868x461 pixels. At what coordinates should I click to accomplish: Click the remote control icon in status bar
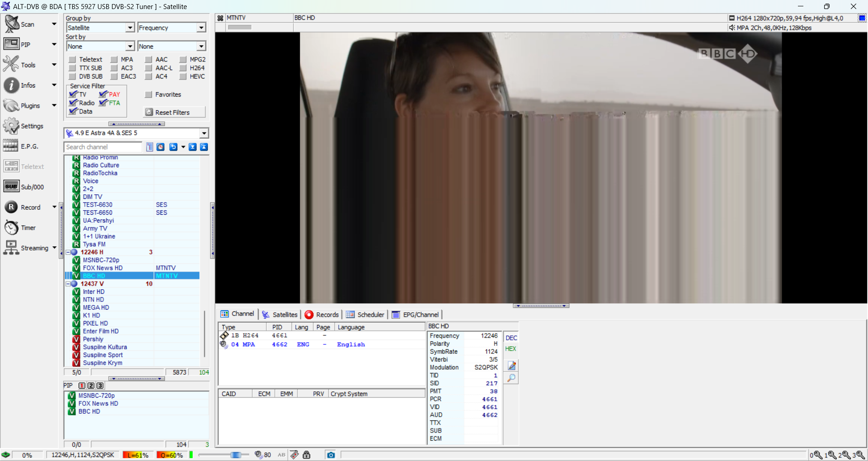point(294,455)
